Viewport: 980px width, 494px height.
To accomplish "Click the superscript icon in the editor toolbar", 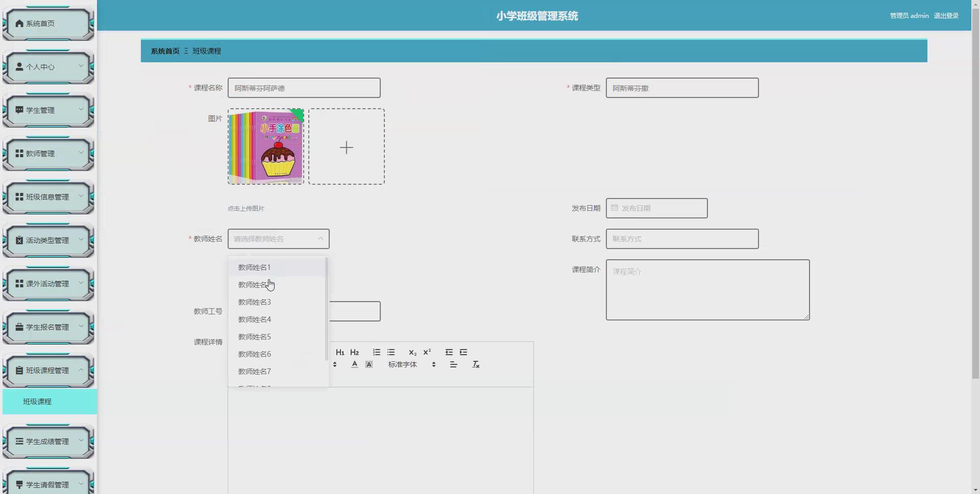I will pyautogui.click(x=428, y=352).
